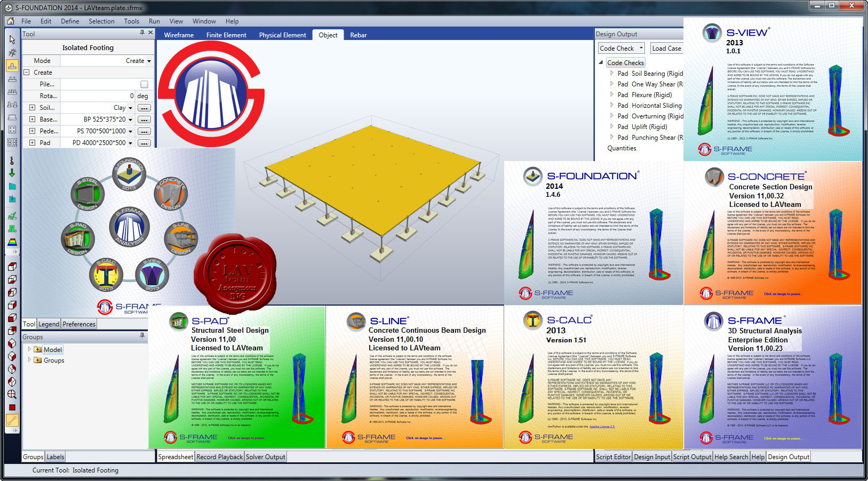The width and height of the screenshot is (868, 481).
Task: Toggle the pin on the Groups panel header
Action: [x=142, y=336]
